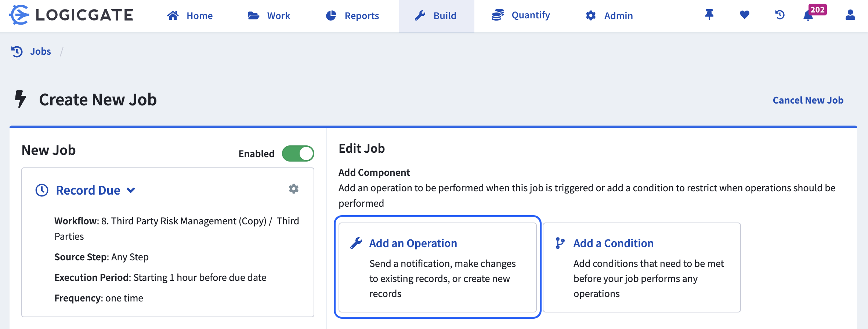Viewport: 868px width, 329px height.
Task: Go to the Home tab
Action: coord(190,16)
